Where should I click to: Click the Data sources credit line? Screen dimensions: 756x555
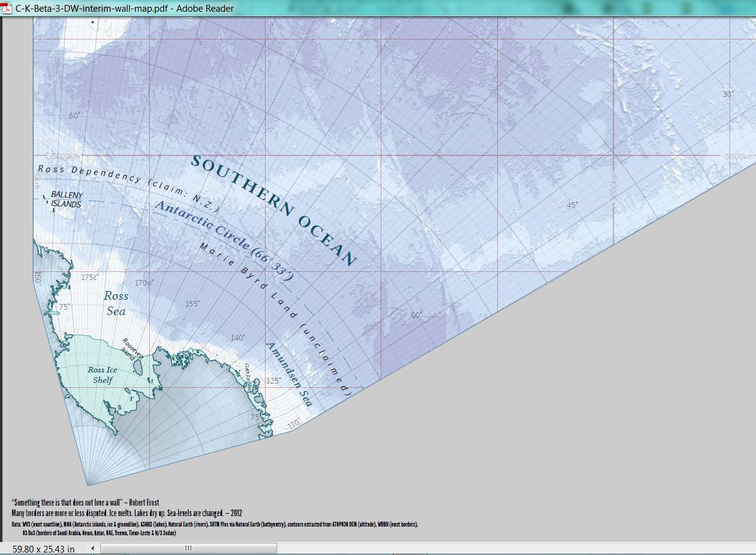pyautogui.click(x=214, y=527)
